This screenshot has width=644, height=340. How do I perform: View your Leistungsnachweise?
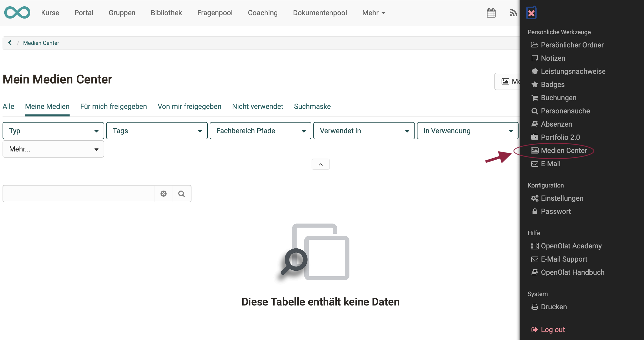(573, 71)
